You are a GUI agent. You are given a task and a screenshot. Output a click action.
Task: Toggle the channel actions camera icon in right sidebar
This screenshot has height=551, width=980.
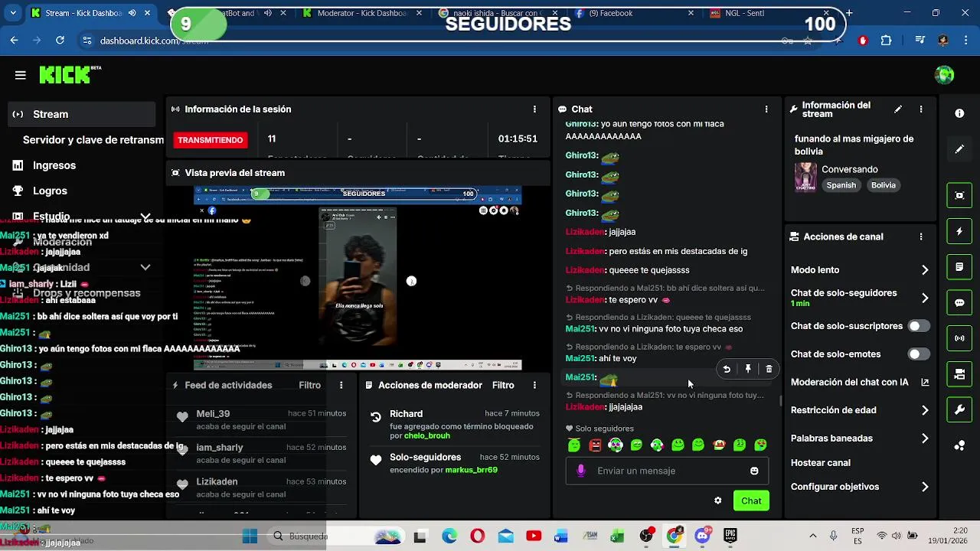pyautogui.click(x=959, y=374)
